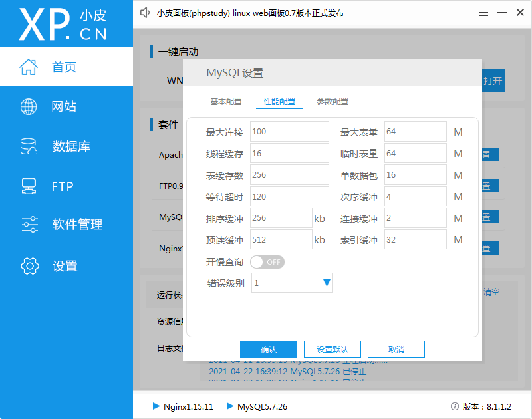Open the 设置 settings section
This screenshot has width=532, height=419.
tap(63, 265)
